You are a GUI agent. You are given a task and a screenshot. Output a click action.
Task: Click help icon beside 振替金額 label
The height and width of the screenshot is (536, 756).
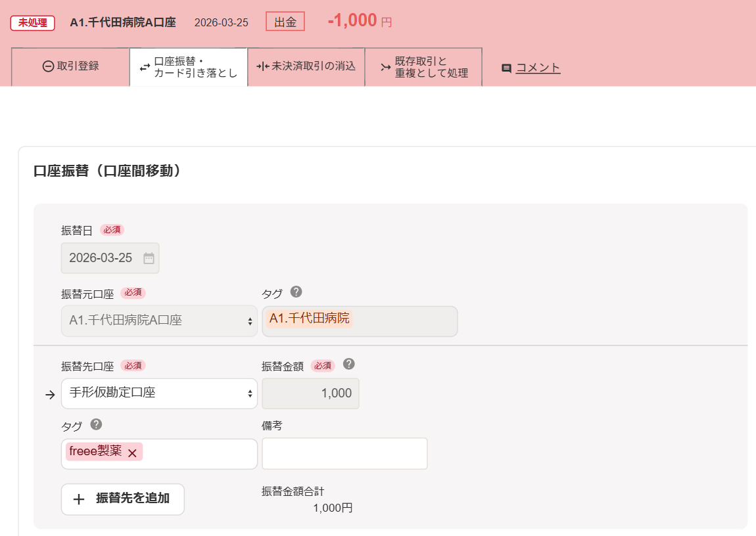click(348, 364)
